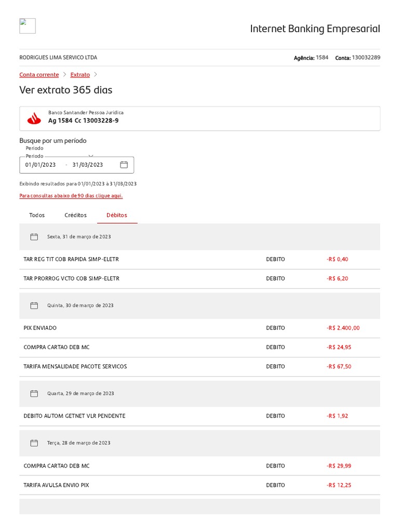Click the chevron after Extrato breadcrumb

pyautogui.click(x=96, y=75)
